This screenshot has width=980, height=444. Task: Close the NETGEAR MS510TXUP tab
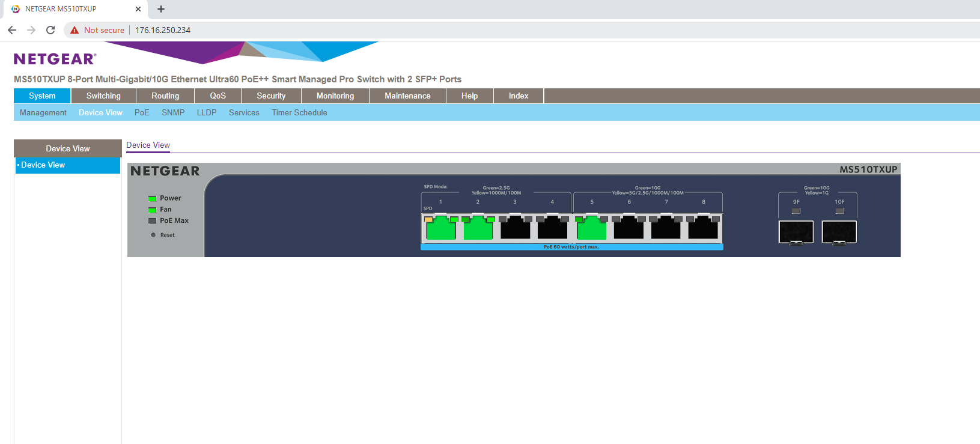click(138, 9)
